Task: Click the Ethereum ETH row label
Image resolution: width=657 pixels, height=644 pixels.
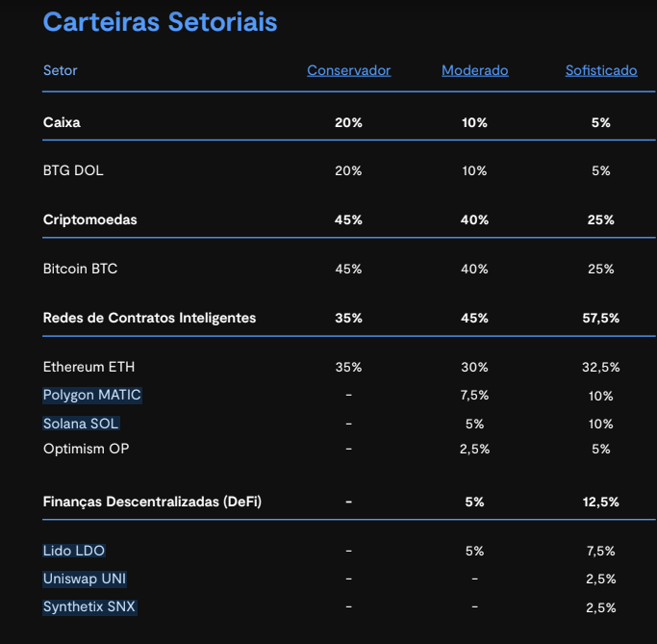Action: click(89, 367)
